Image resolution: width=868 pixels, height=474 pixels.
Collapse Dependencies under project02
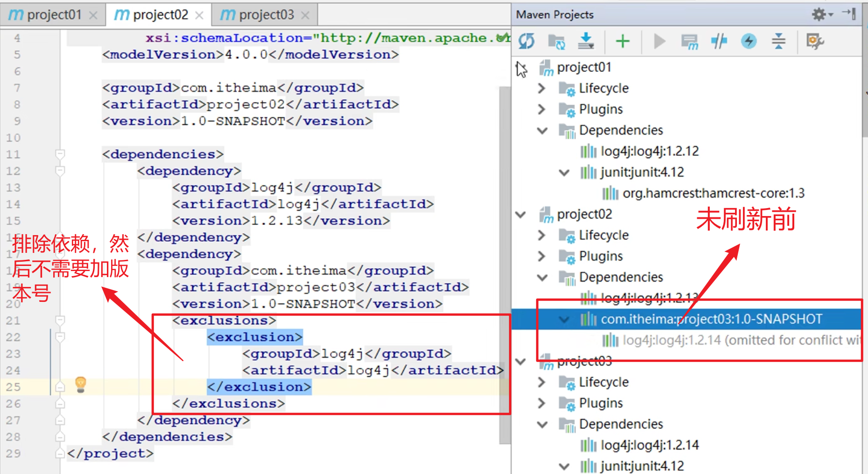[x=542, y=277]
